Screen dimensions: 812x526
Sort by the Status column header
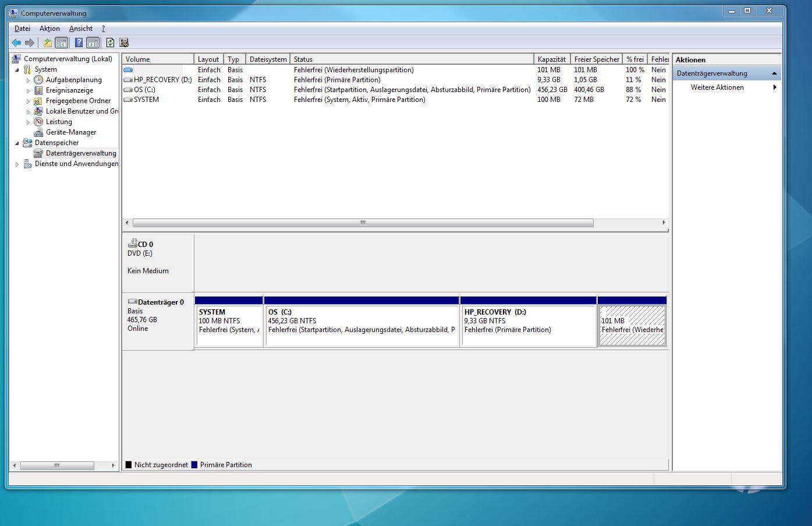tap(412, 59)
